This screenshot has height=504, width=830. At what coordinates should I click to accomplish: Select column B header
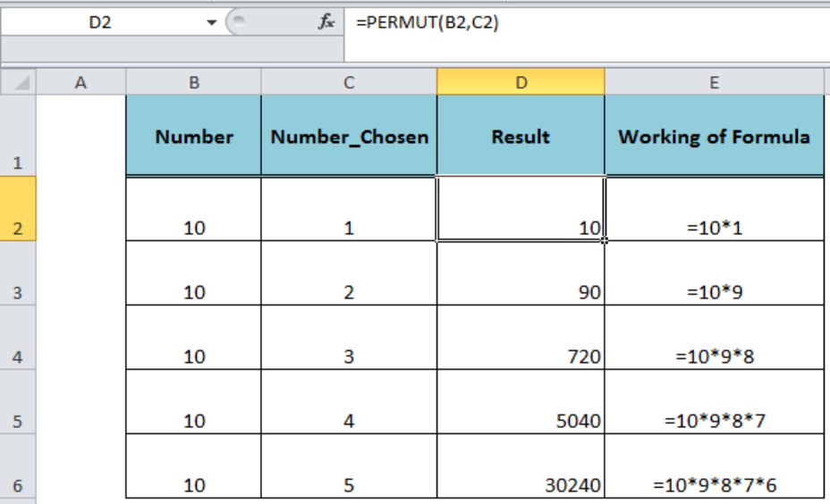click(x=194, y=82)
